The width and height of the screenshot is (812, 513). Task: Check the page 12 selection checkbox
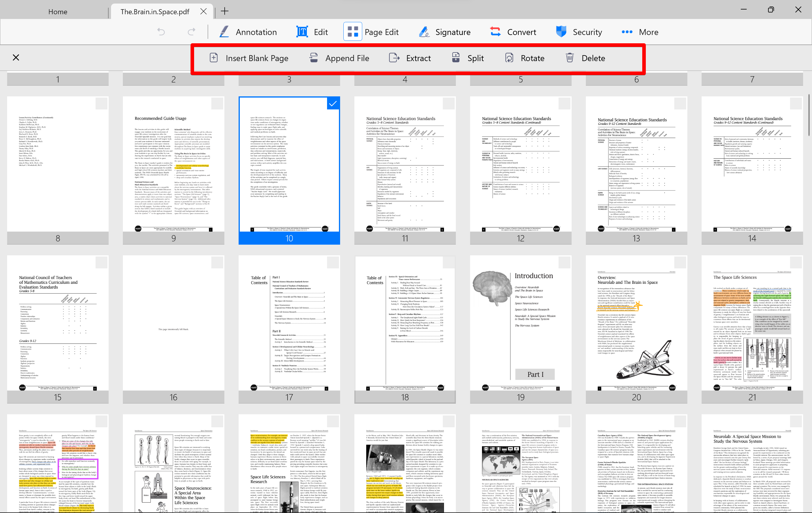click(564, 103)
